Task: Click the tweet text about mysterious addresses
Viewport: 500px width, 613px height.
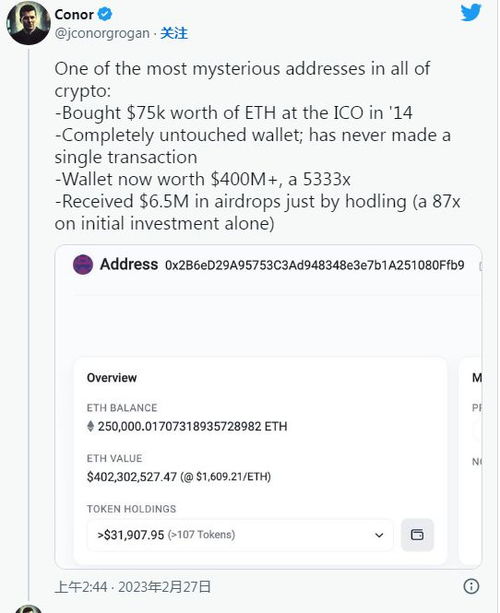Action: click(257, 146)
